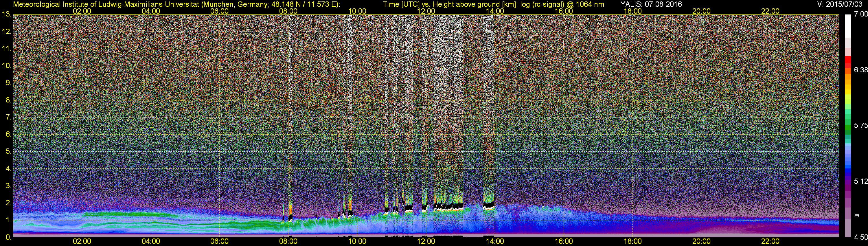Click the 20:00 label on the bottom axis
This screenshot has width=868, height=246.
pos(702,241)
